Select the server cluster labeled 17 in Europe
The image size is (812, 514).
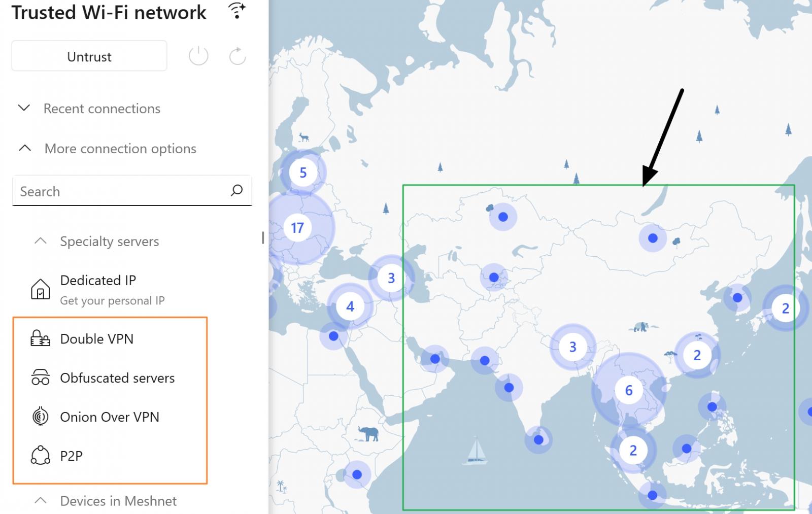click(298, 228)
